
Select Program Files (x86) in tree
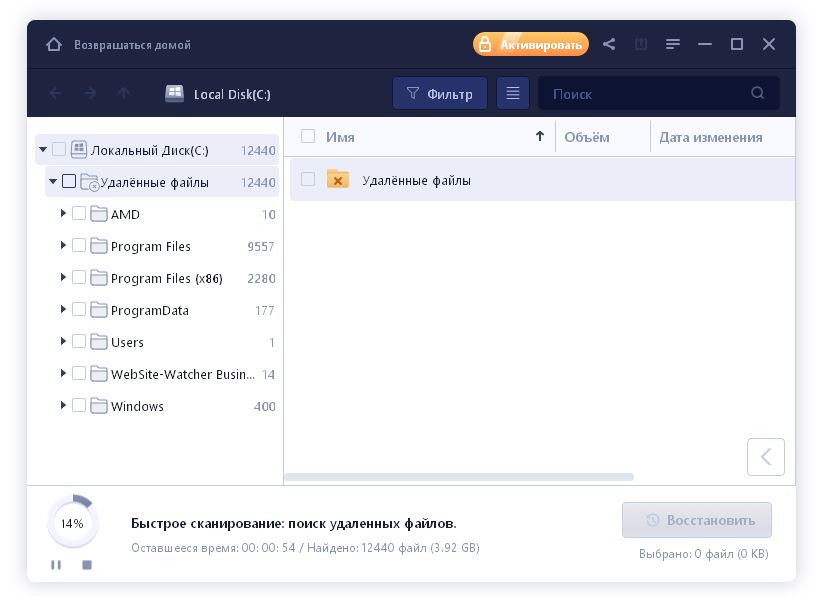pyautogui.click(x=167, y=278)
